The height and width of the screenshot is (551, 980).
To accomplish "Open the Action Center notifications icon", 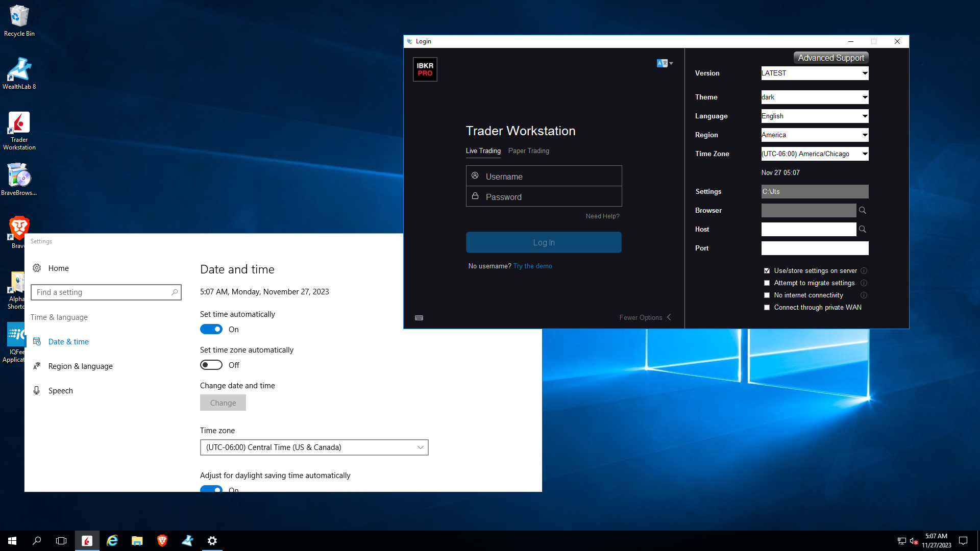I will pyautogui.click(x=963, y=541).
